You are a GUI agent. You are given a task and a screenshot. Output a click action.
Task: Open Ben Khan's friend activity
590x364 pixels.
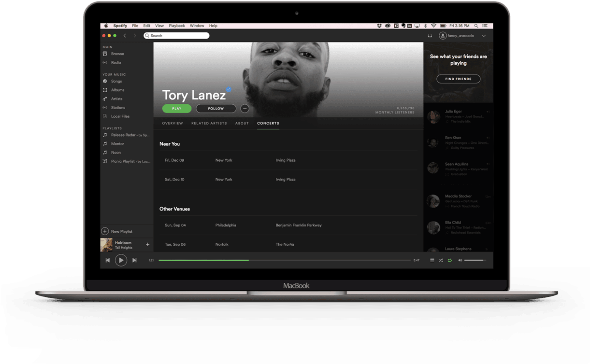458,142
